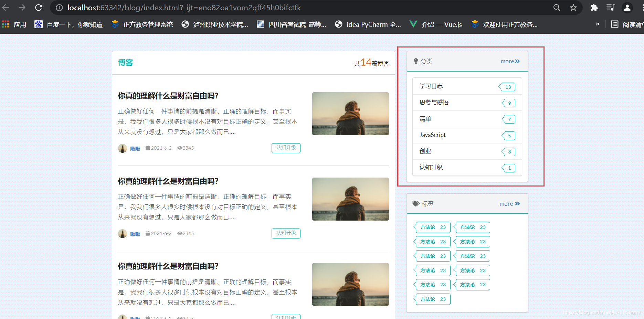Click the 标签 tags icon

(x=416, y=203)
